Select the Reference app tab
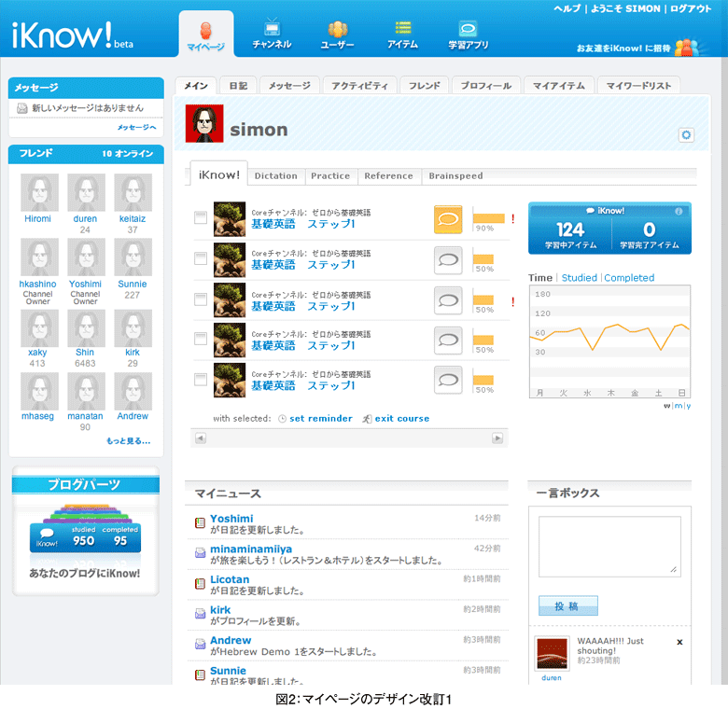 pos(388,176)
